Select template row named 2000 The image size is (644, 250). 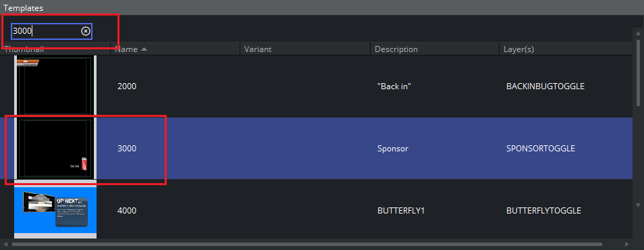point(316,86)
